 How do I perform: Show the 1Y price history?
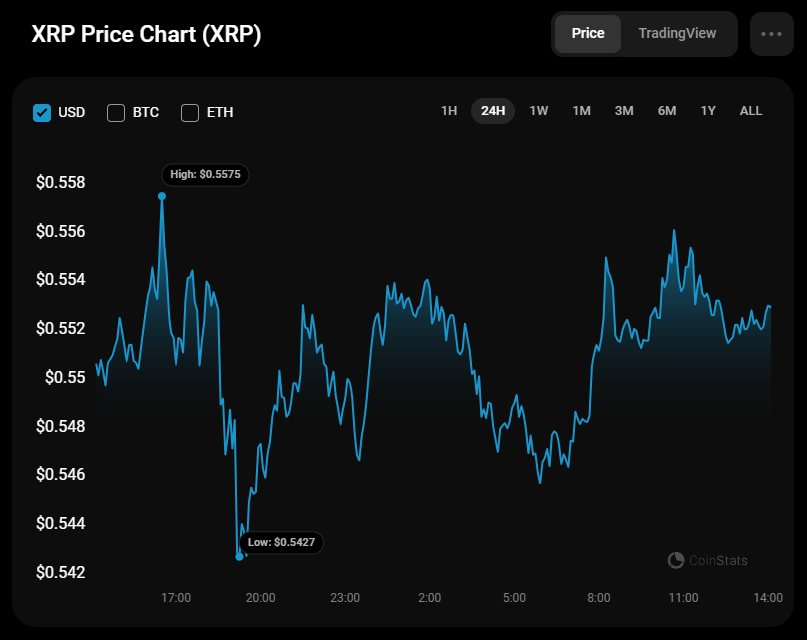coord(708,111)
